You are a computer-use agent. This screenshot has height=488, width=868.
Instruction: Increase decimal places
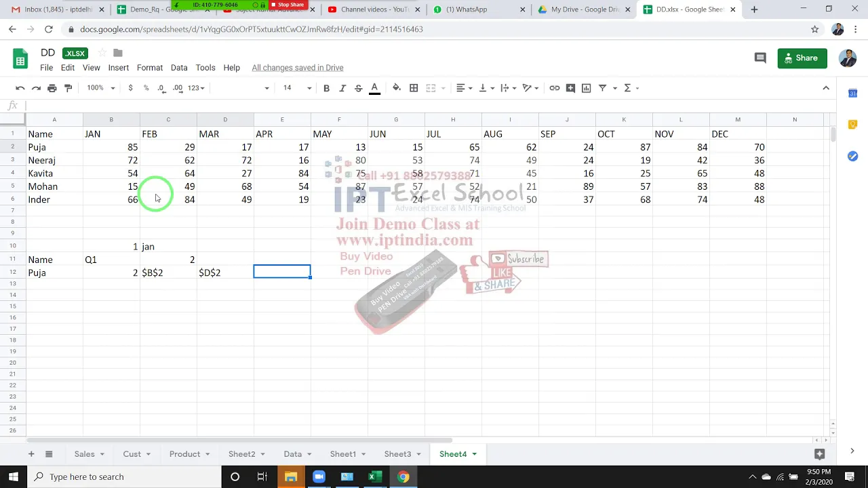tap(178, 88)
